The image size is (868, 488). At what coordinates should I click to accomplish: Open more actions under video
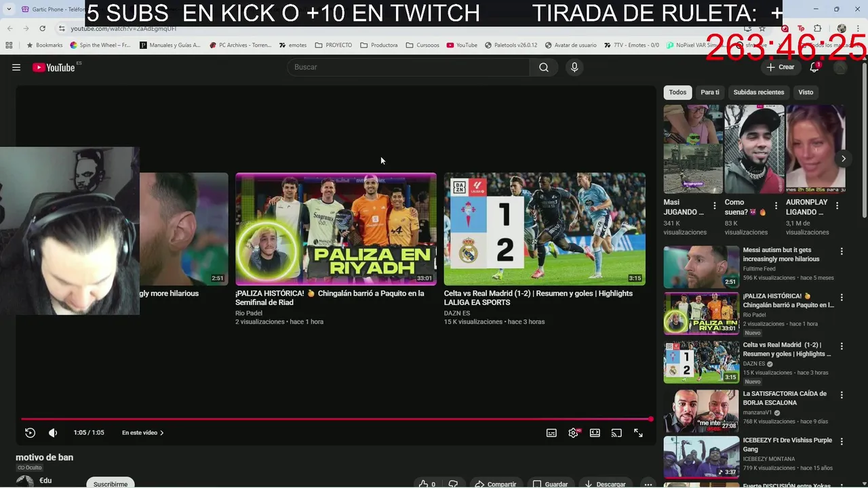pos(648,484)
